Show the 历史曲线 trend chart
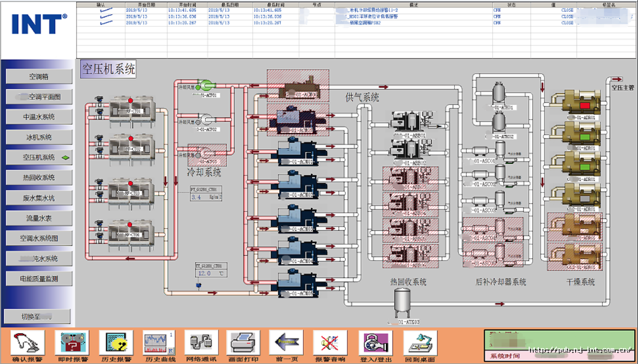The height and width of the screenshot is (364, 638). pos(158,343)
